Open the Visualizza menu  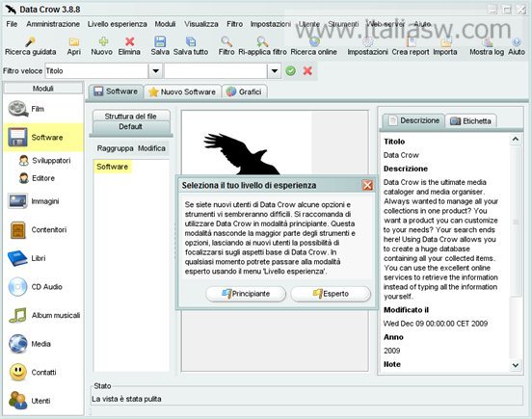coord(201,24)
